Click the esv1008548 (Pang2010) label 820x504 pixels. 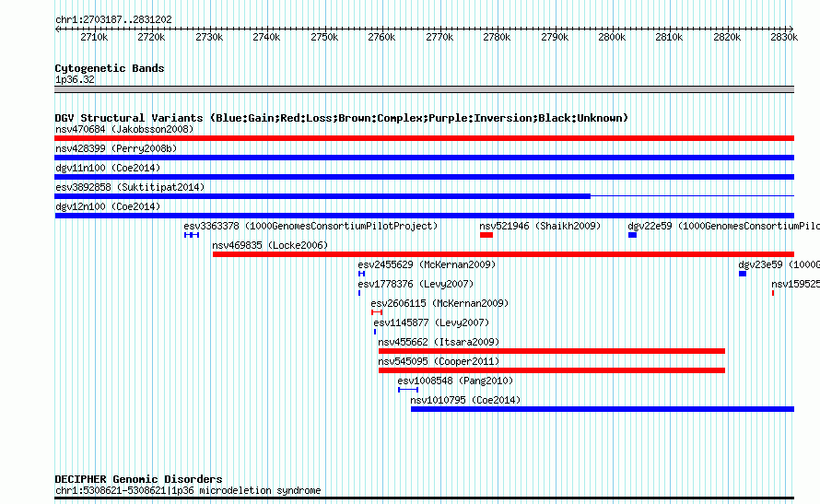coord(455,381)
